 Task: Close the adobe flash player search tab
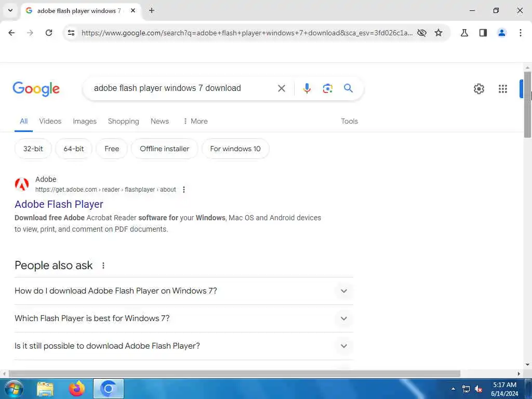coord(133,10)
